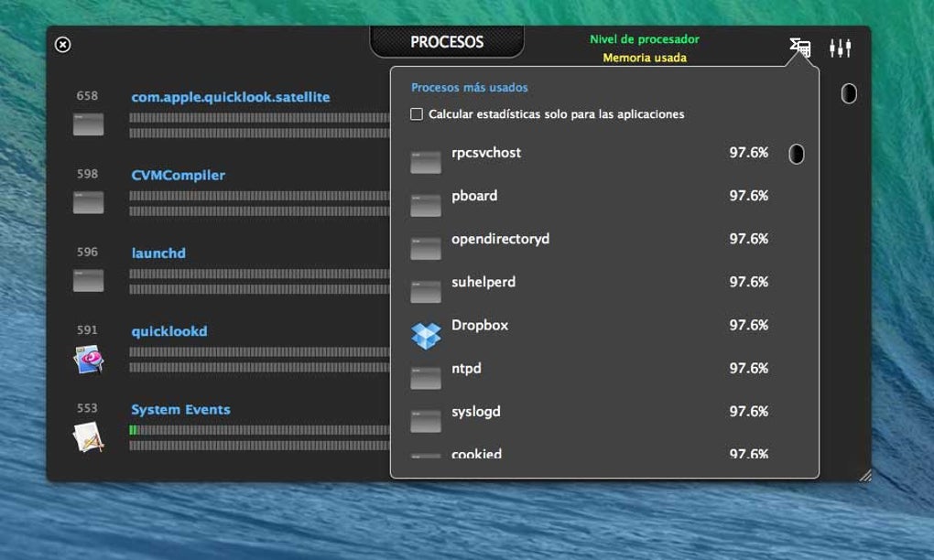Click the syslogd process icon
The width and height of the screenshot is (934, 560).
(426, 421)
